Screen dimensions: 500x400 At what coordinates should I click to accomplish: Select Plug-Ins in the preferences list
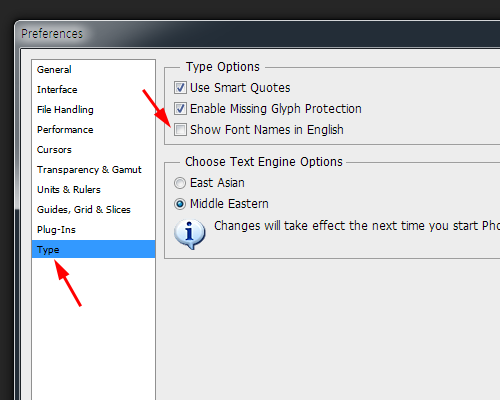point(93,230)
